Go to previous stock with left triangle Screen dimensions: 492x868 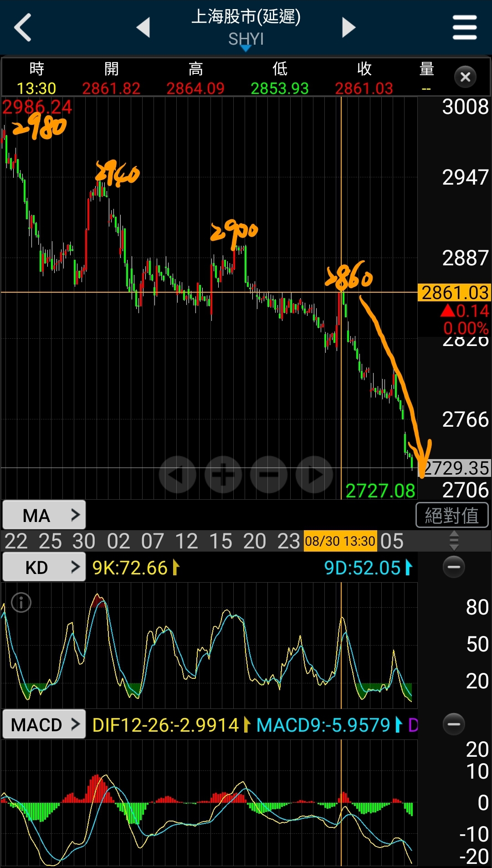(x=143, y=27)
